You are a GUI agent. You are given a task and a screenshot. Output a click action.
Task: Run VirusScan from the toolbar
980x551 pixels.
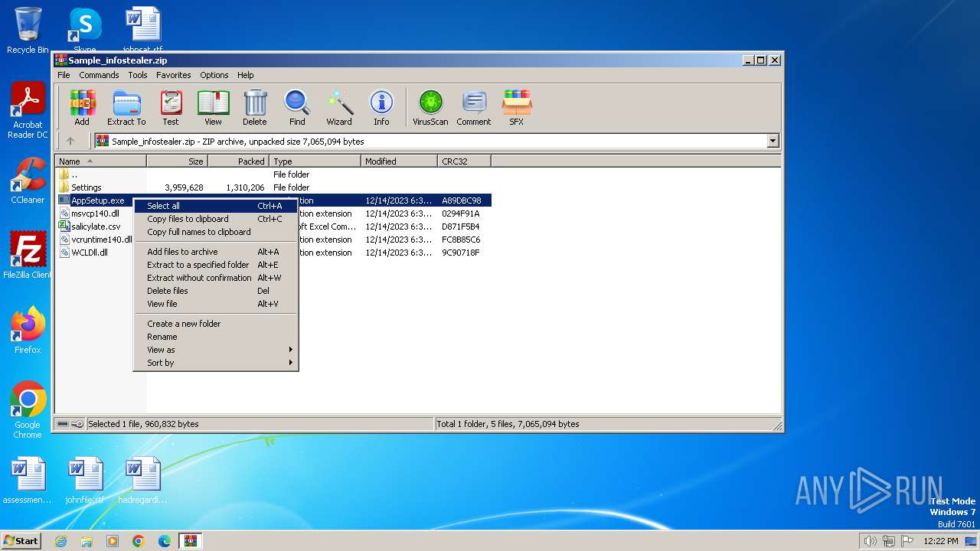(x=430, y=107)
